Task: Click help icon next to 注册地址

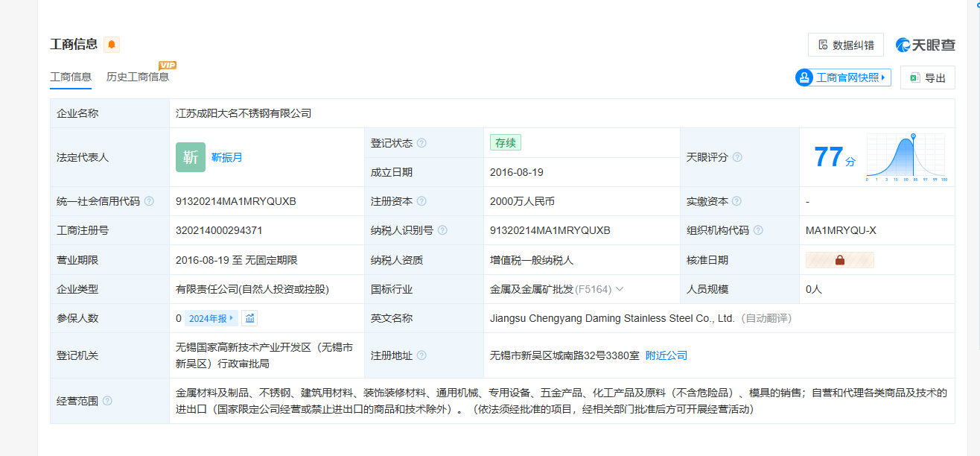Action: [421, 355]
